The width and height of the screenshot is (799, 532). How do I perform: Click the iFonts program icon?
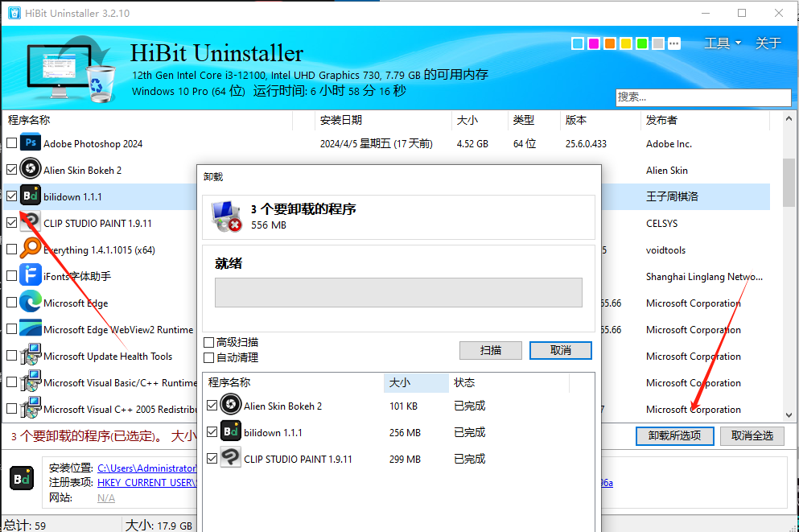[x=31, y=276]
